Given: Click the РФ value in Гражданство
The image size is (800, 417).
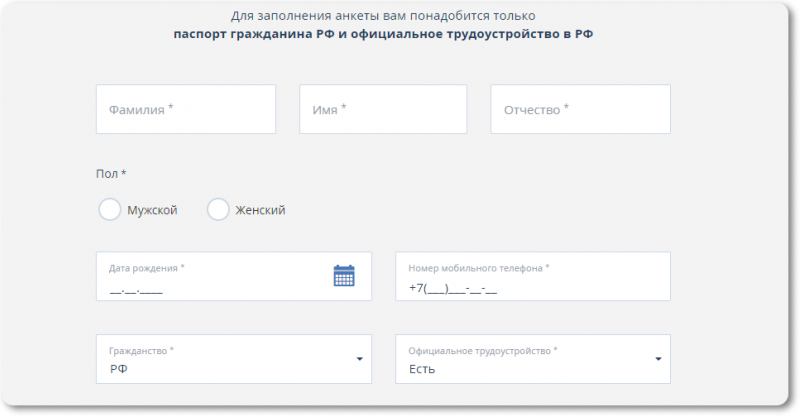Looking at the screenshot, I should tap(118, 369).
